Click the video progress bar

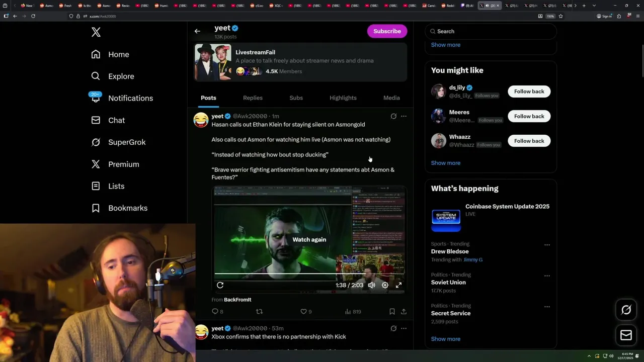point(309,274)
